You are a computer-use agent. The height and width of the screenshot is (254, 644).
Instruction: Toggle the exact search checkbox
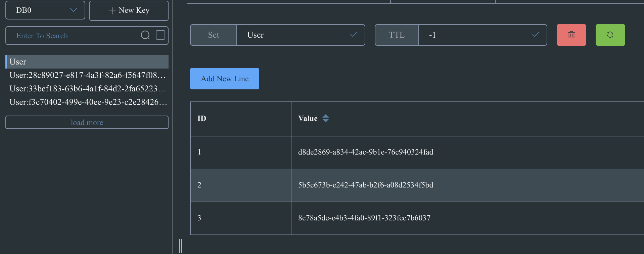pos(160,35)
